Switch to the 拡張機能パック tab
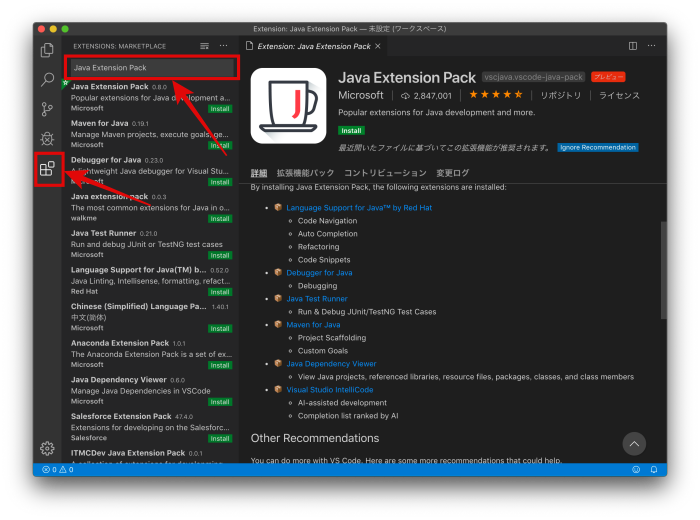Viewport: 700px width, 520px height. [305, 173]
